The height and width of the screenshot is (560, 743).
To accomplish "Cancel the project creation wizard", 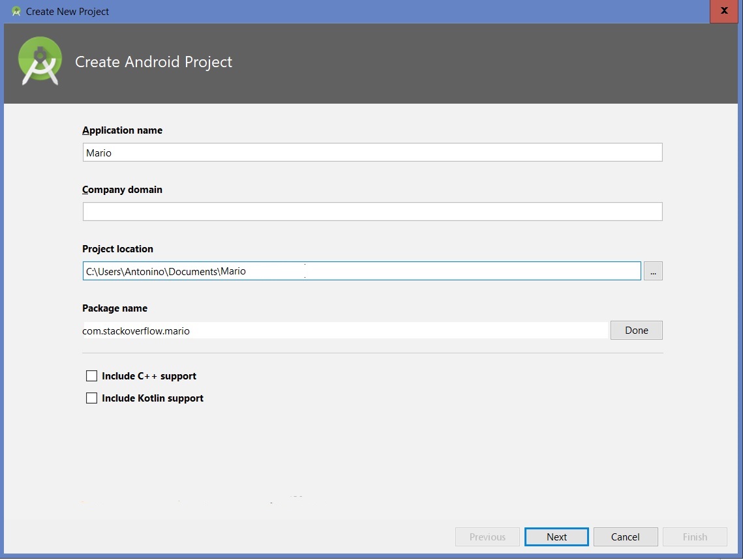I will pyautogui.click(x=625, y=537).
